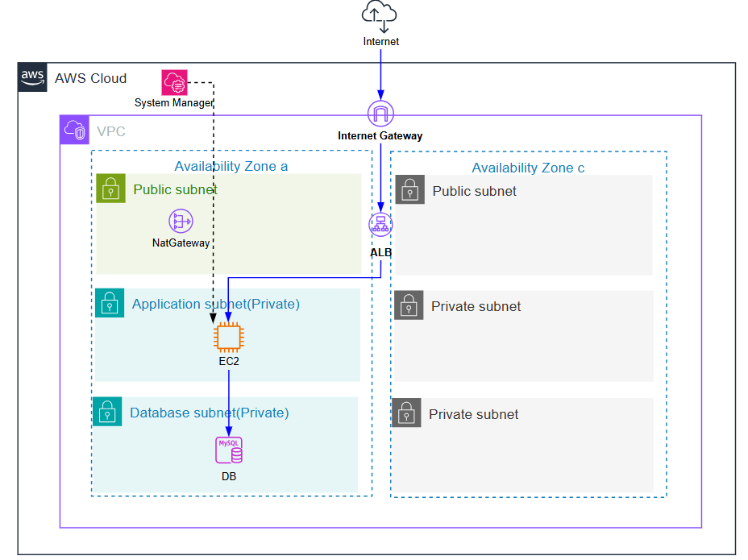
Task: Click the 'Availability Zone c' label
Action: (x=528, y=168)
